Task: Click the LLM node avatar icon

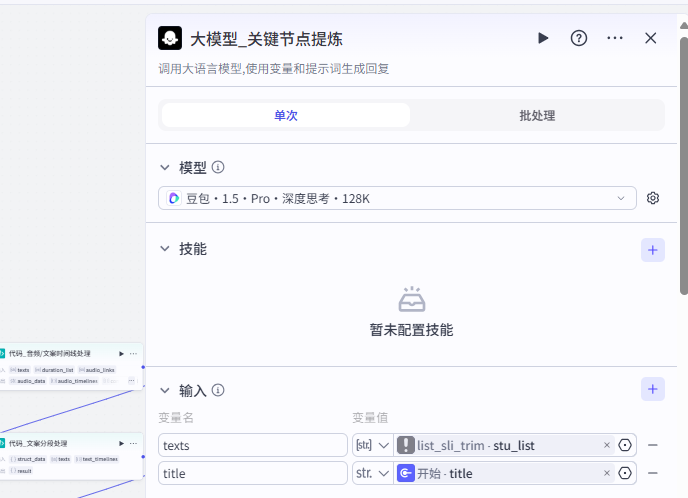Action: [170, 38]
